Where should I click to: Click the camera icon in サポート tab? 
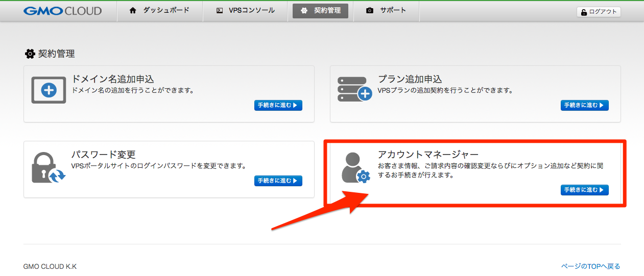[x=370, y=11]
